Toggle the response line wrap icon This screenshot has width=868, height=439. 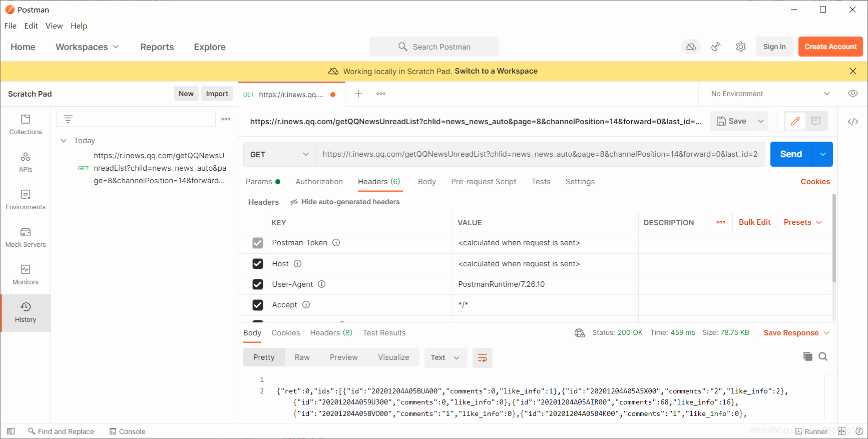click(483, 358)
